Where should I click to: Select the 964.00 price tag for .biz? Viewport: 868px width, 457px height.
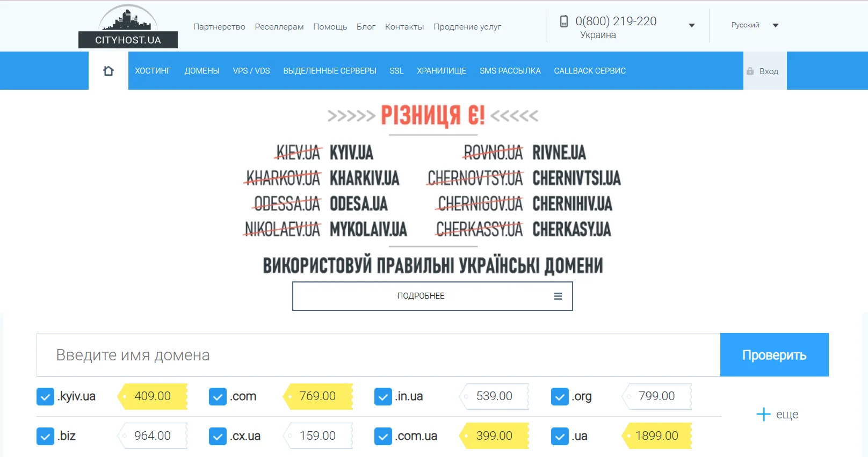(153, 436)
